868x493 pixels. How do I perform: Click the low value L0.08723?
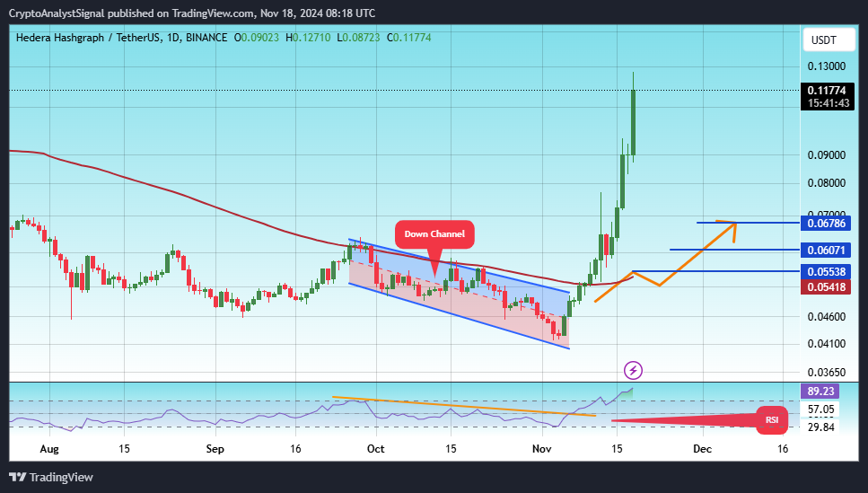click(358, 38)
